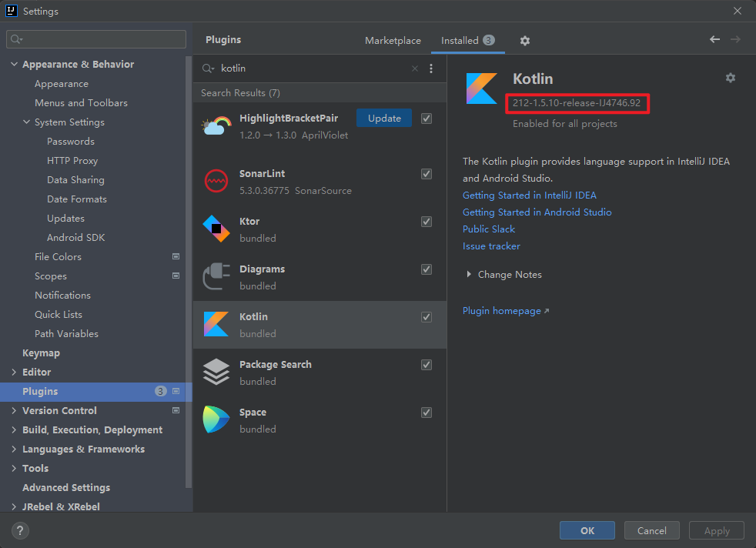Click the Plugins update count badge

(x=161, y=391)
